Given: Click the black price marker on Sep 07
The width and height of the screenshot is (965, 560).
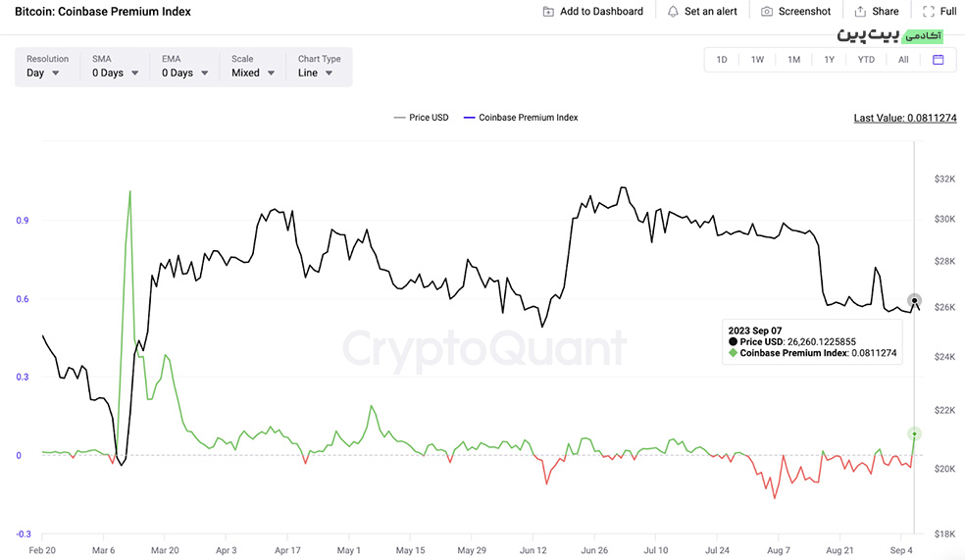Looking at the screenshot, I should tap(915, 301).
